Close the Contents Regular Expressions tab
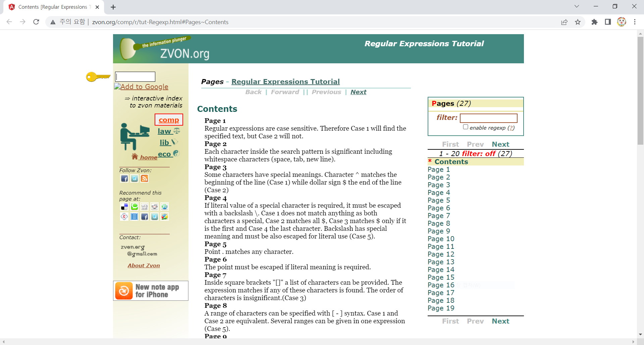This screenshot has width=644, height=345. 97,7
